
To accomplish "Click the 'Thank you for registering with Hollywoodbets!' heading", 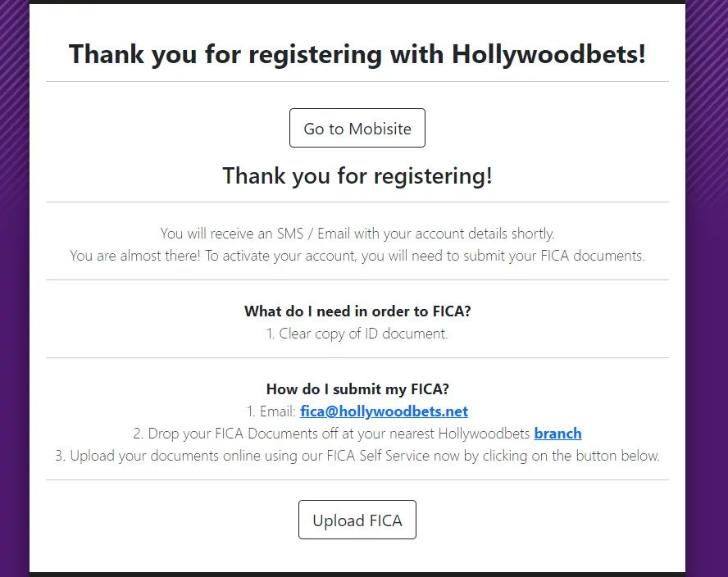I will click(x=357, y=55).
